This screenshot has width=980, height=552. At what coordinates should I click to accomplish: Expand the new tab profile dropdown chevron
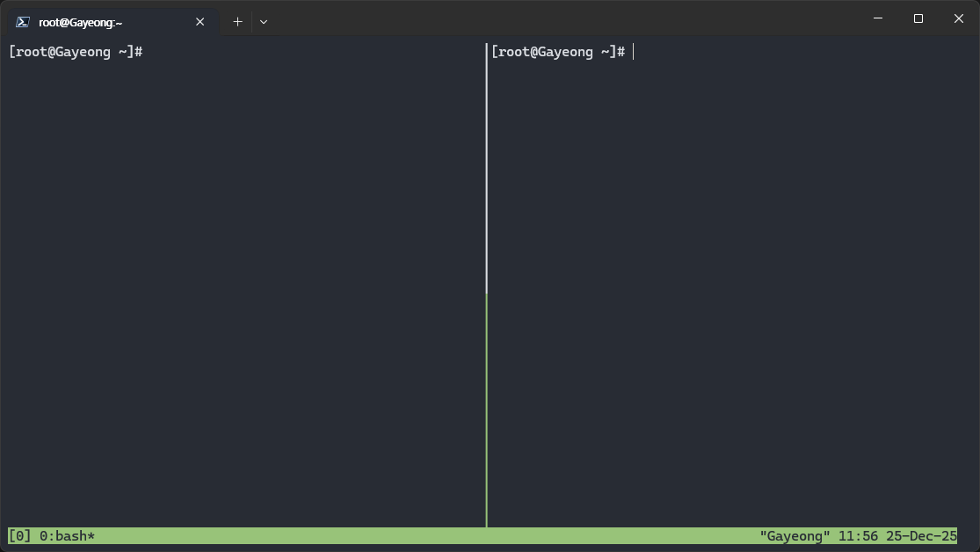tap(264, 22)
